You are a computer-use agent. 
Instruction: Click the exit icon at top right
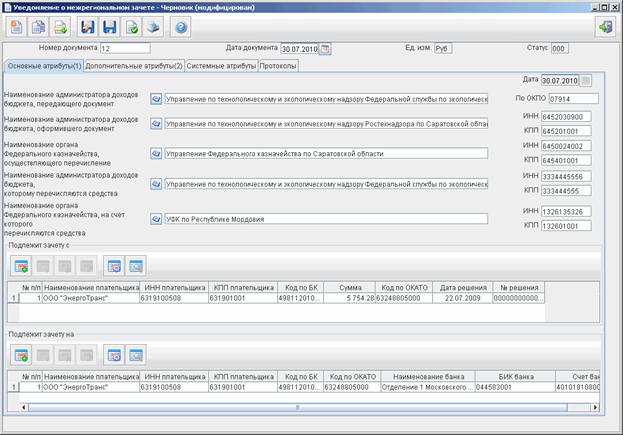(x=605, y=27)
